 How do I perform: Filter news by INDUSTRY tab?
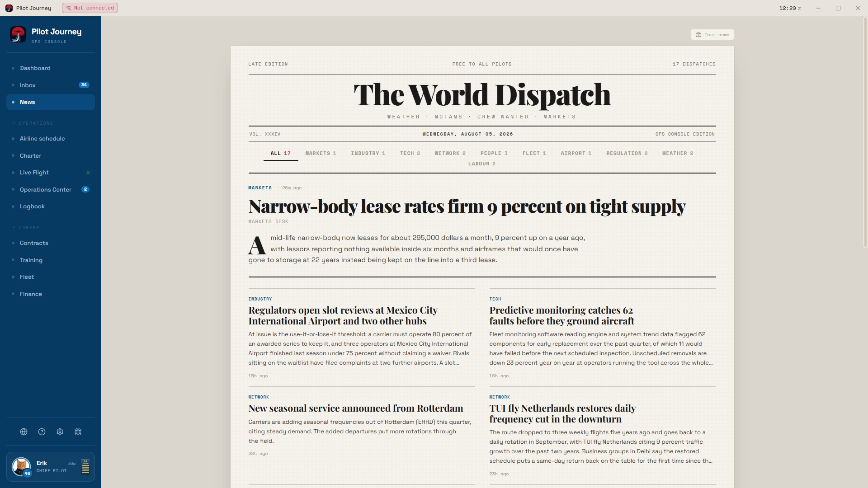tap(368, 154)
